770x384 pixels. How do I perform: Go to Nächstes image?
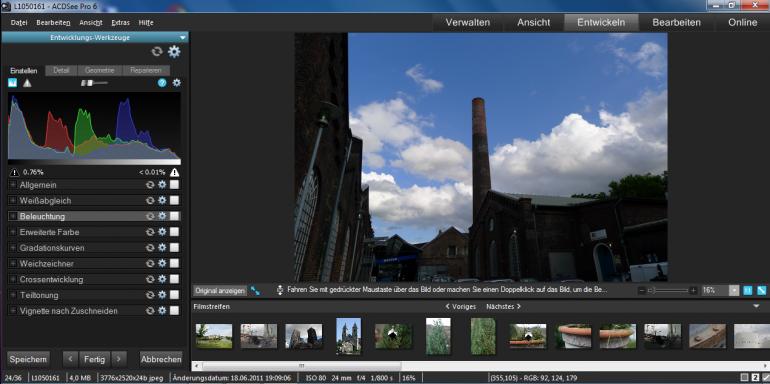(503, 306)
